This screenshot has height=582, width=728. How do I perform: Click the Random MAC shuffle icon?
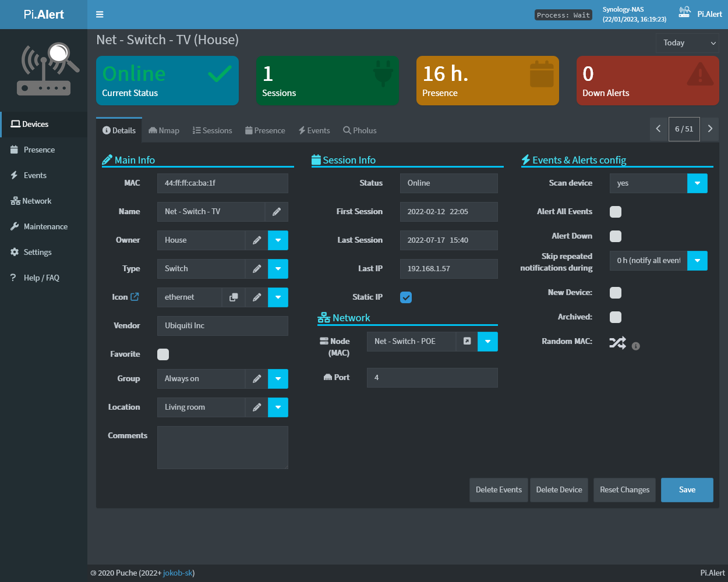coord(617,343)
